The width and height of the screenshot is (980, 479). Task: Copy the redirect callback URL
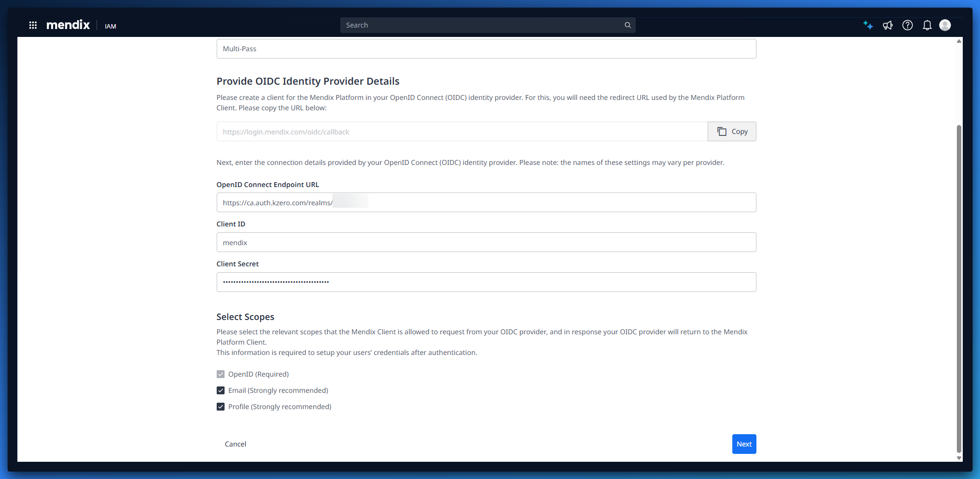732,131
